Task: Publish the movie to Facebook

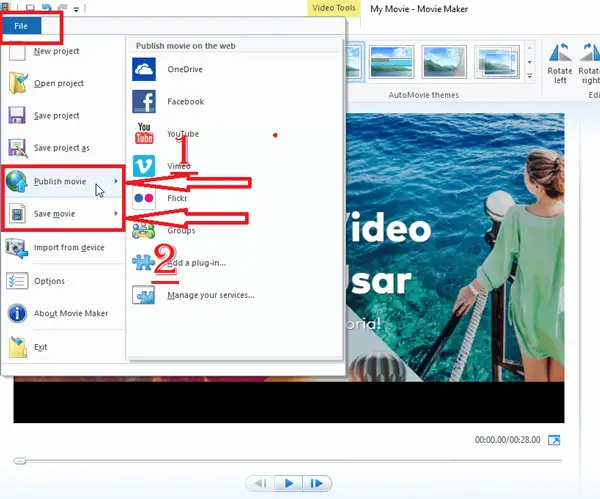Action: tap(235, 101)
